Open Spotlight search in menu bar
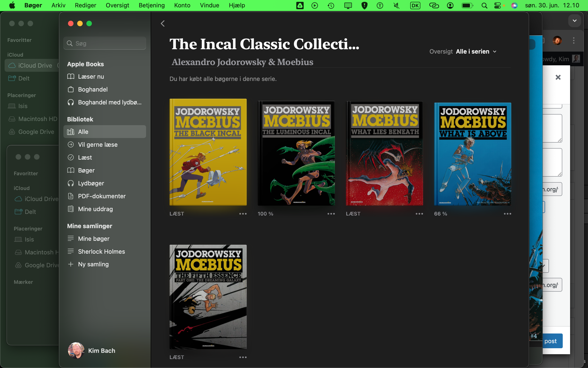This screenshot has width=588, height=368. [484, 5]
